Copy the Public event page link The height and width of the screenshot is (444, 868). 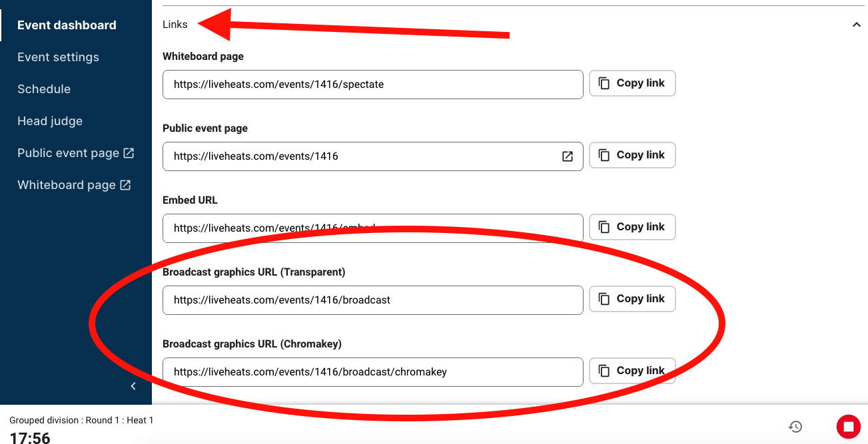(632, 155)
